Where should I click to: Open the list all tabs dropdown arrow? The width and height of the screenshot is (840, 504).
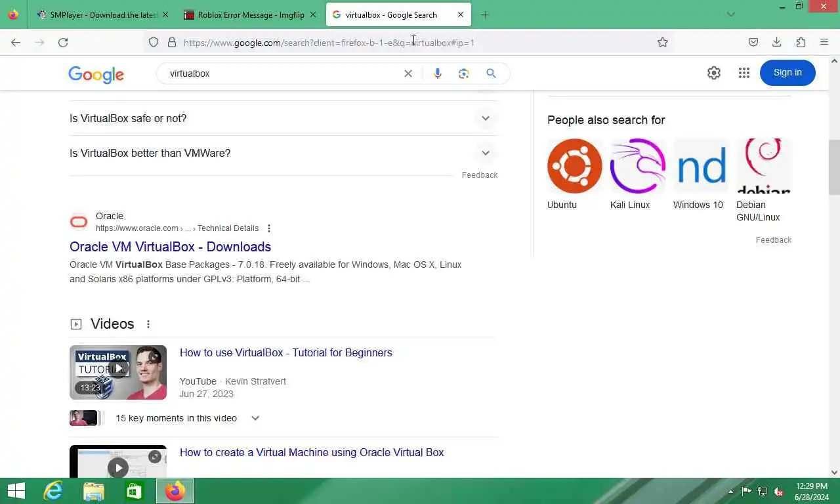[x=731, y=14]
